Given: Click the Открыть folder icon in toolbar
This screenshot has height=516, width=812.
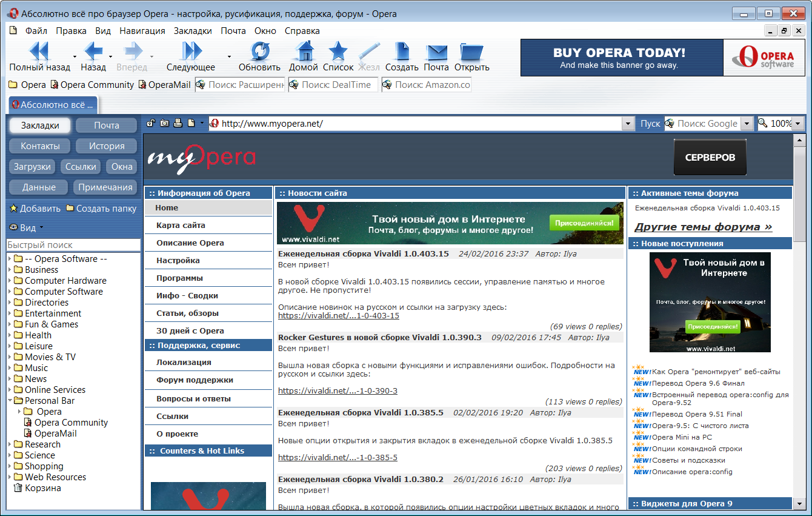Looking at the screenshot, I should [x=471, y=52].
